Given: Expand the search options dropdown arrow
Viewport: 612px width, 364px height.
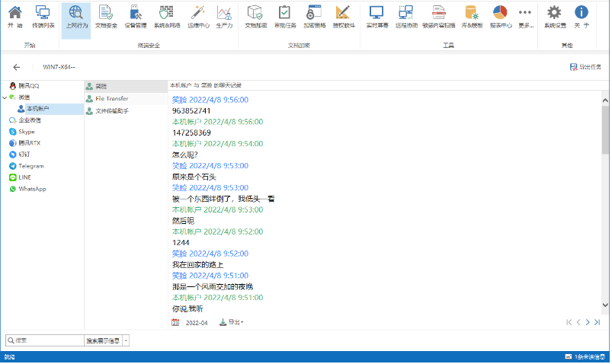Looking at the screenshot, I should coord(126,340).
